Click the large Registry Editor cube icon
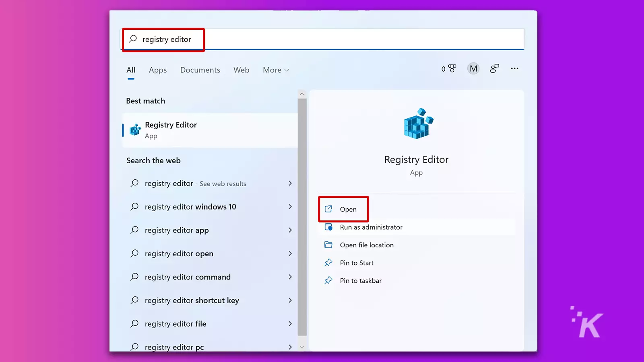Viewport: 644px width, 362px height. [x=418, y=123]
